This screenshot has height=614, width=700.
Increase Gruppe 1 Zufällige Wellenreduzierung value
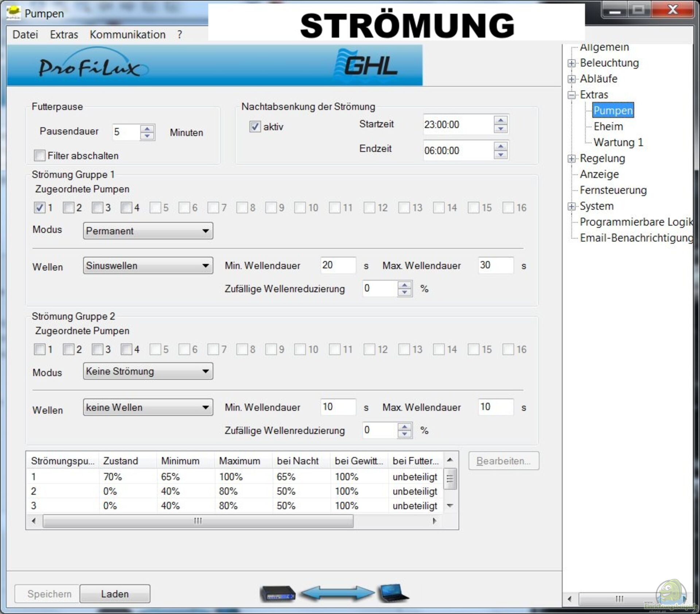pos(404,285)
